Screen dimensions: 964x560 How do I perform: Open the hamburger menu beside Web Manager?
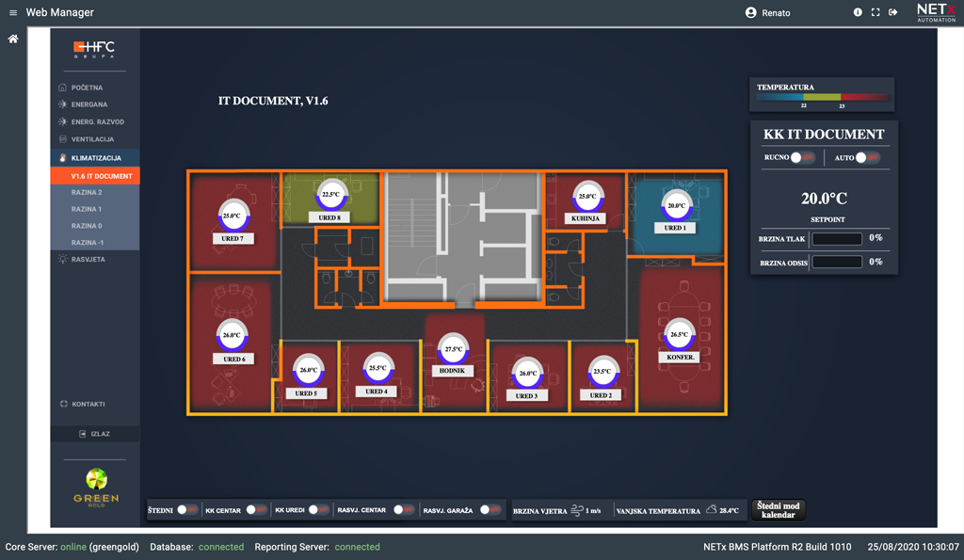[x=13, y=13]
